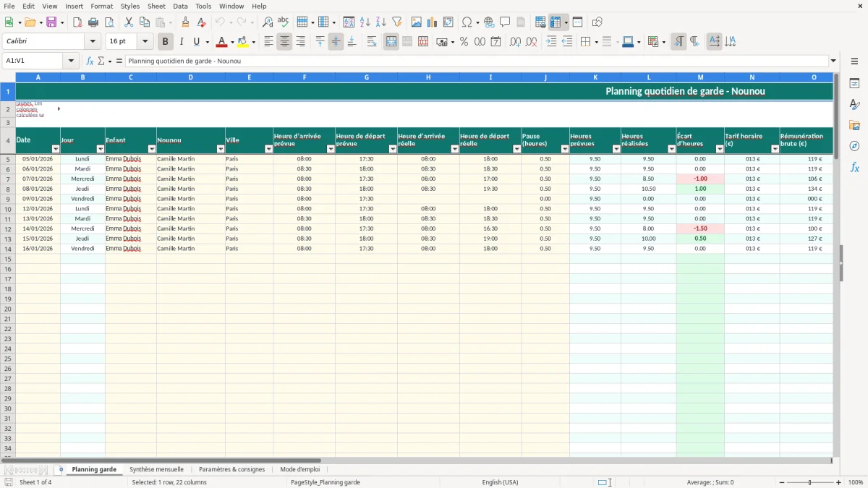Image resolution: width=868 pixels, height=488 pixels.
Task: Click the Zoom Out minus button
Action: [782, 482]
